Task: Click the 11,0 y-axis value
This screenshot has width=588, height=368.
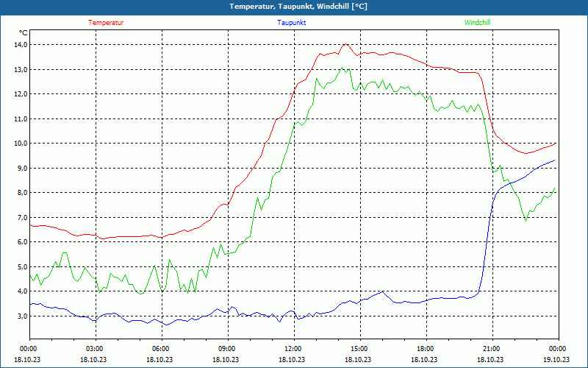Action: 21,118
